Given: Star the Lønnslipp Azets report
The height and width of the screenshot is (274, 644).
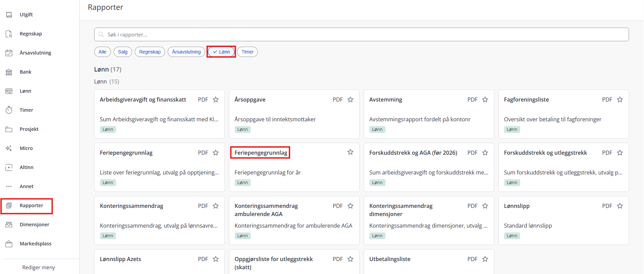Looking at the screenshot, I should pos(216,259).
